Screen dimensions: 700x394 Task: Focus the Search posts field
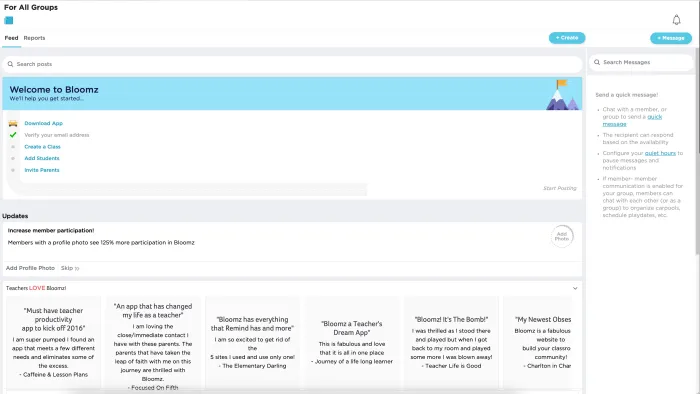coord(292,64)
